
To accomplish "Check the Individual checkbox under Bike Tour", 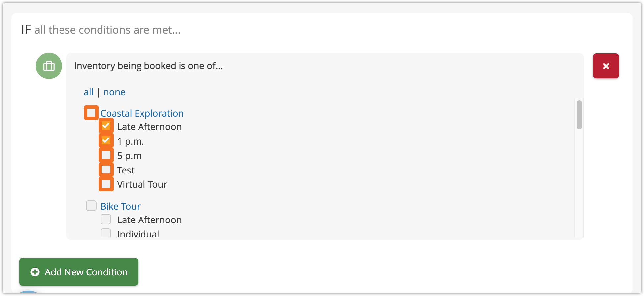I will [x=106, y=233].
